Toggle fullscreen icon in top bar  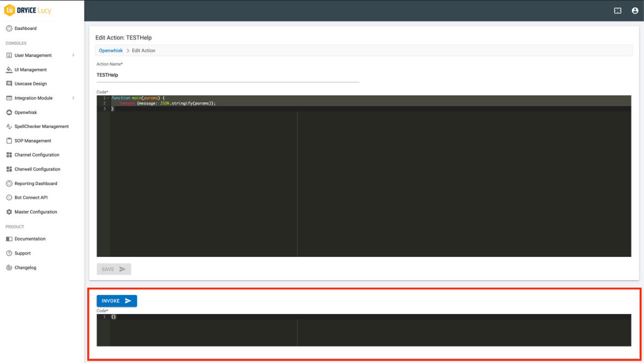(618, 11)
